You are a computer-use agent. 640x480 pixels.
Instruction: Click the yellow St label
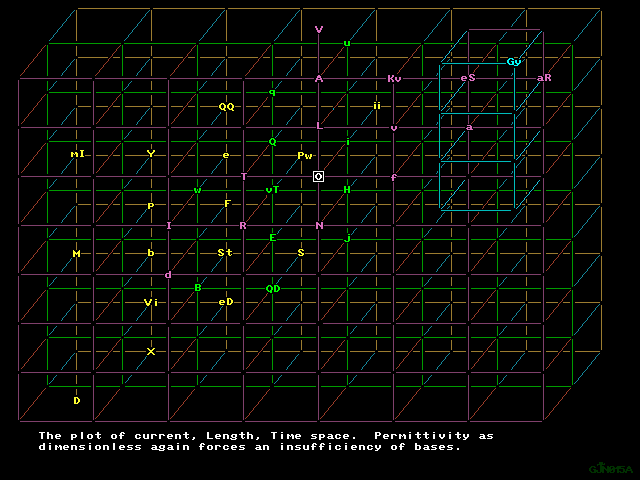coord(225,253)
